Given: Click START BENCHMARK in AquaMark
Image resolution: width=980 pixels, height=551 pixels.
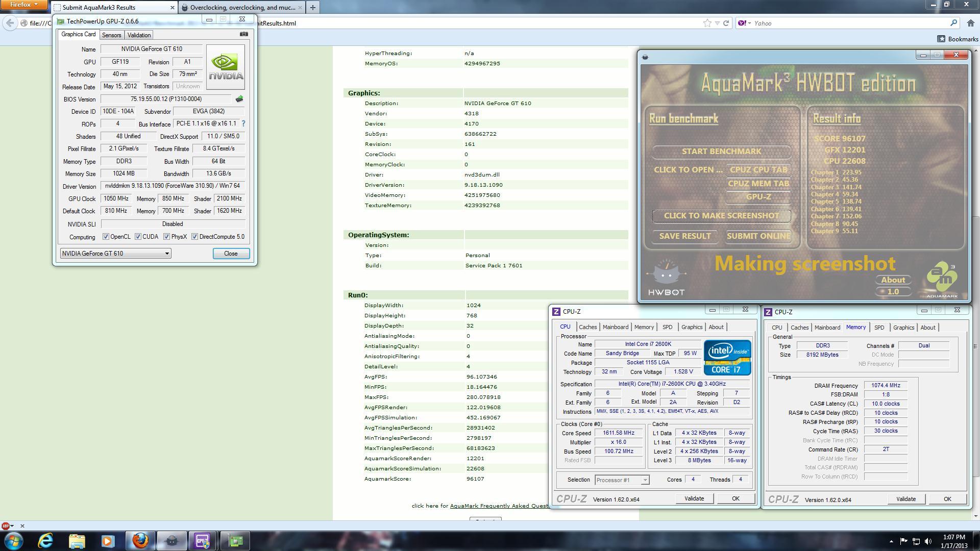Looking at the screenshot, I should (x=721, y=152).
